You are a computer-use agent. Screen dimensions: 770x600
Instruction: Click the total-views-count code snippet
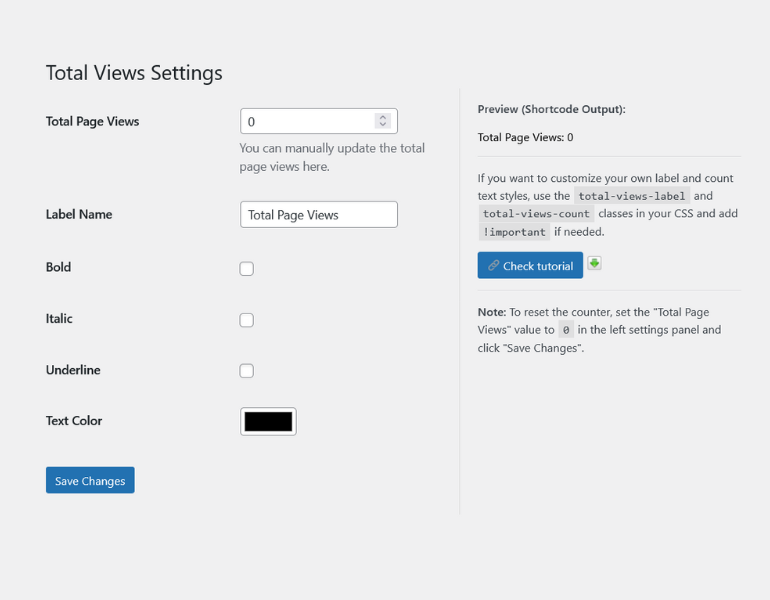(535, 214)
